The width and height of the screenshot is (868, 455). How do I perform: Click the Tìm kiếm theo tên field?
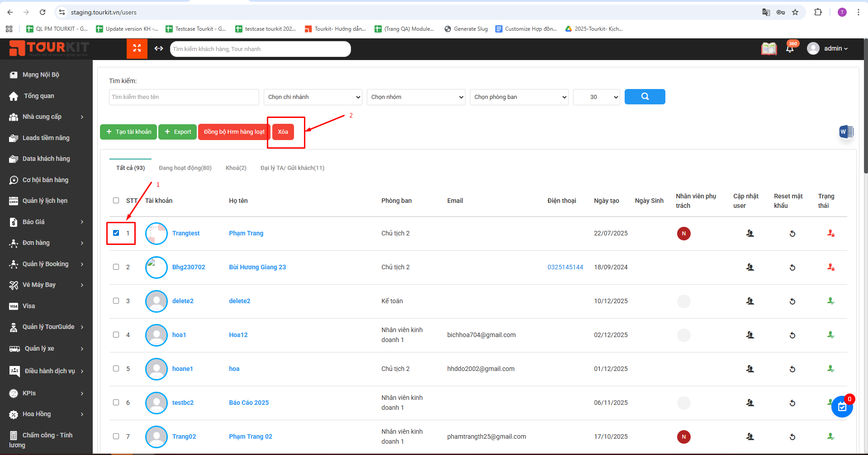[184, 97]
